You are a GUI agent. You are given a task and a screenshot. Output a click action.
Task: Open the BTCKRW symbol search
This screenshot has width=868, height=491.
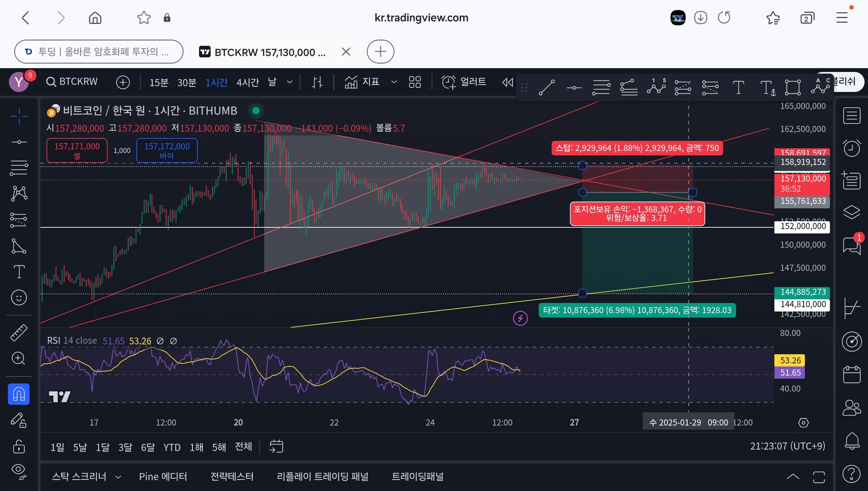point(72,82)
